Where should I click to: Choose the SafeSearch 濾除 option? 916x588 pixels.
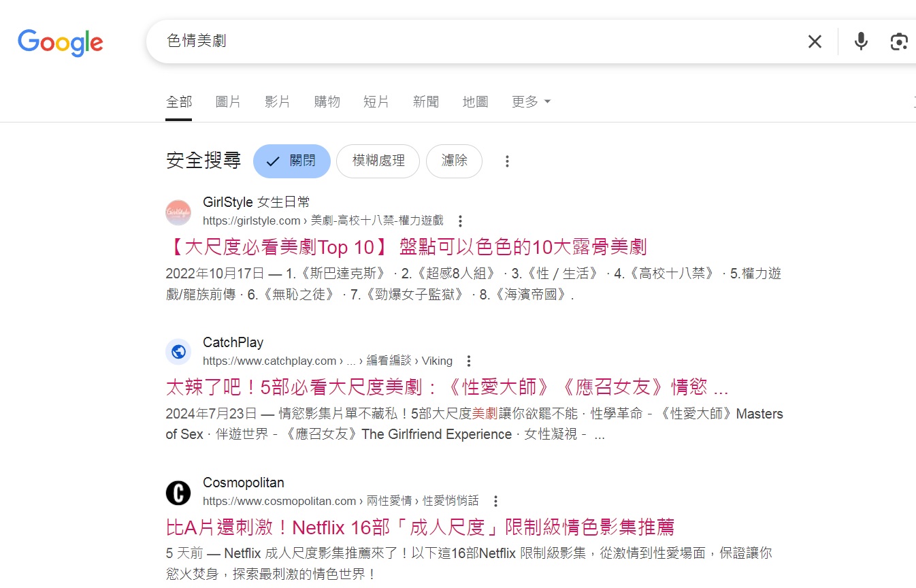[x=454, y=161]
